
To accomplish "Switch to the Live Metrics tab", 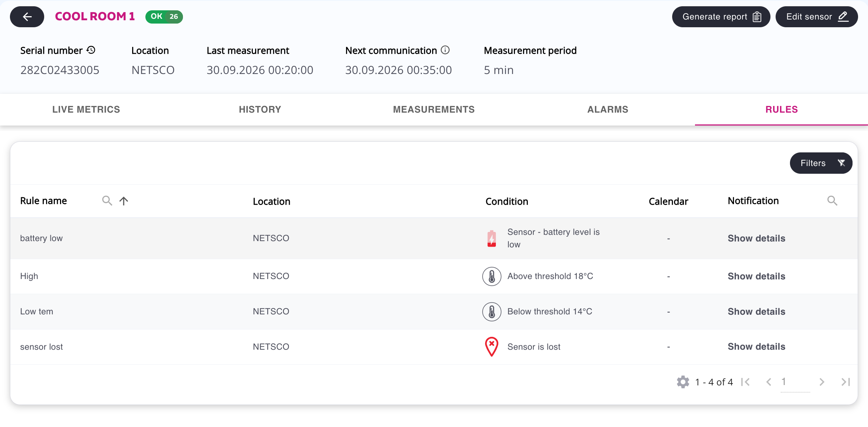I will pyautogui.click(x=86, y=109).
